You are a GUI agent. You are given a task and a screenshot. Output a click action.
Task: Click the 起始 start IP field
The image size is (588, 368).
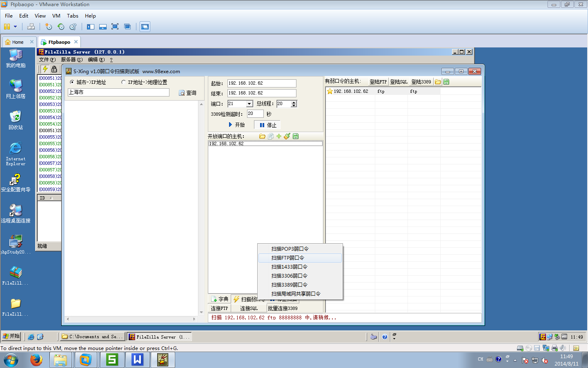[262, 83]
